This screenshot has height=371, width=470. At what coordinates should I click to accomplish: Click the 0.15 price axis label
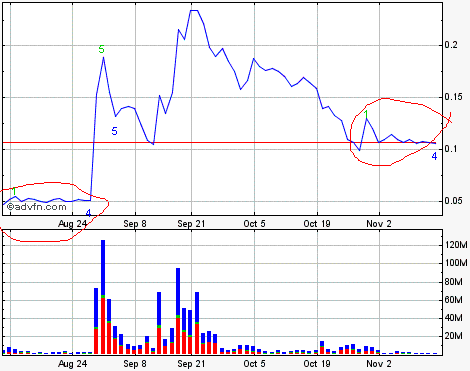click(x=454, y=97)
